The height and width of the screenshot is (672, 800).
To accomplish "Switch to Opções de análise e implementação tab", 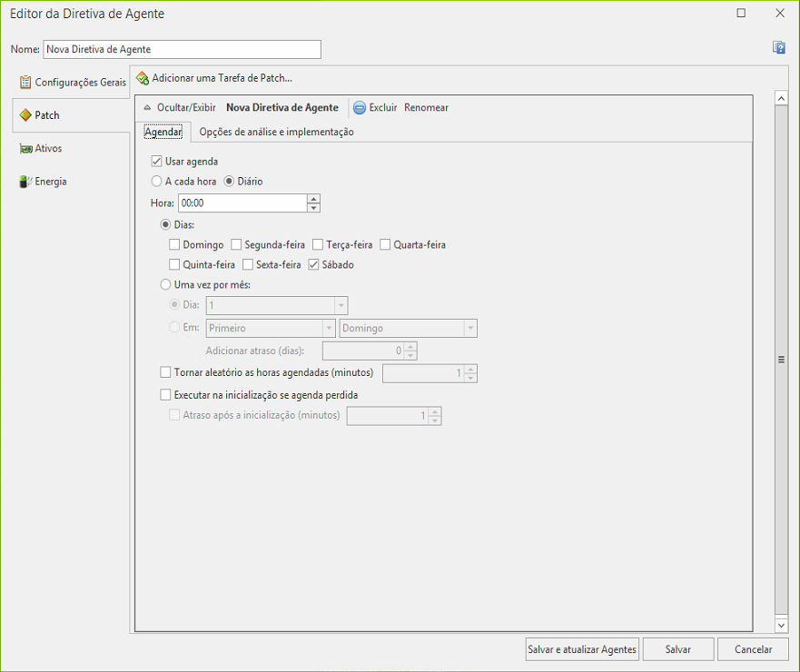I will [x=277, y=132].
